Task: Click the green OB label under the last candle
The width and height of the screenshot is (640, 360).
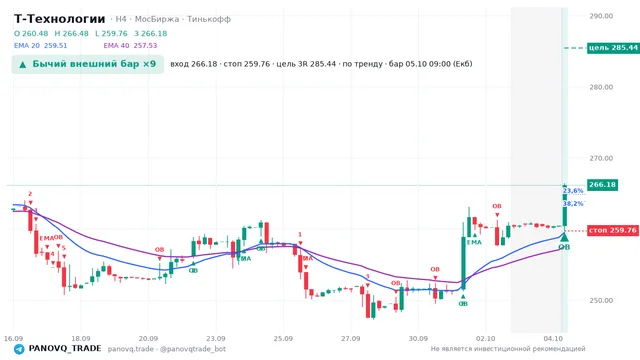Action: pyautogui.click(x=564, y=247)
